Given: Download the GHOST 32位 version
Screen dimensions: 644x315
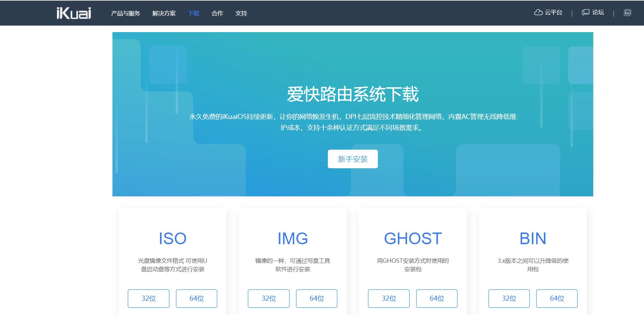Looking at the screenshot, I should click(389, 299).
